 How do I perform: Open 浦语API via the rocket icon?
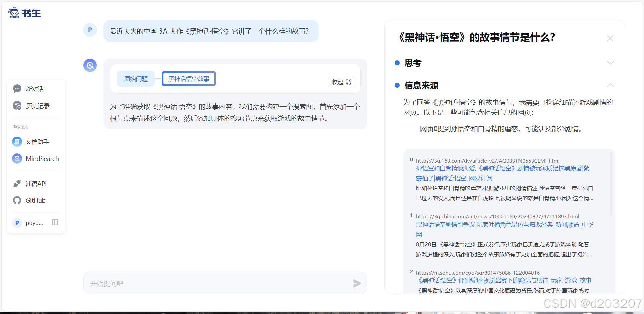(17, 184)
